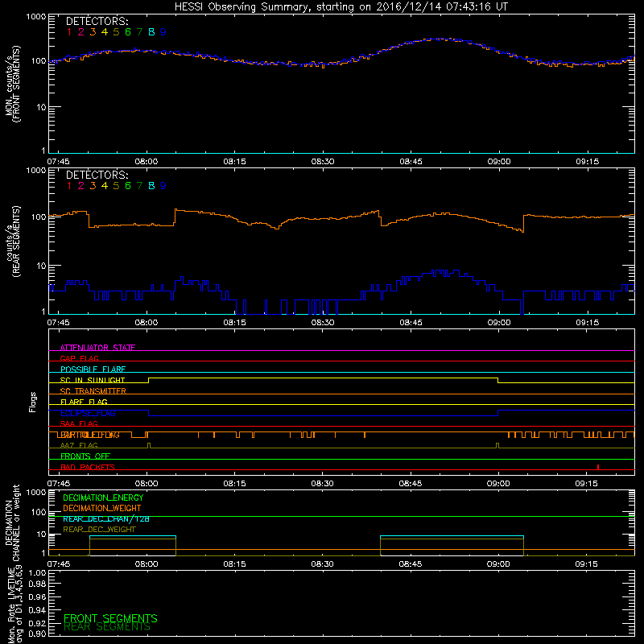Click DETECTORS: label in front segments plot

coord(97,21)
